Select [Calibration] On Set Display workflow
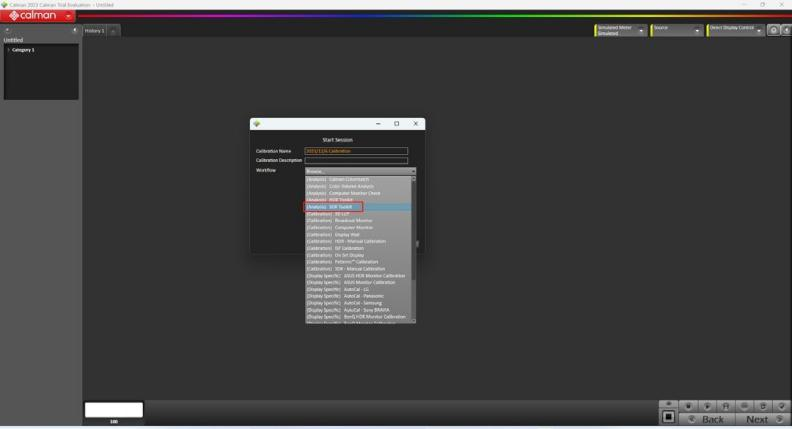Screen dimensions: 792x429 pyautogui.click(x=358, y=255)
